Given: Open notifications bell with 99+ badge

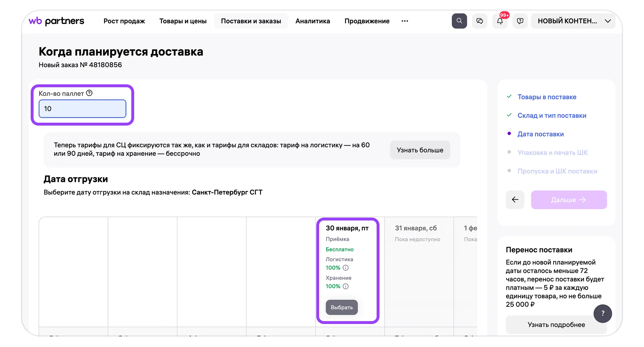Looking at the screenshot, I should pyautogui.click(x=500, y=21).
